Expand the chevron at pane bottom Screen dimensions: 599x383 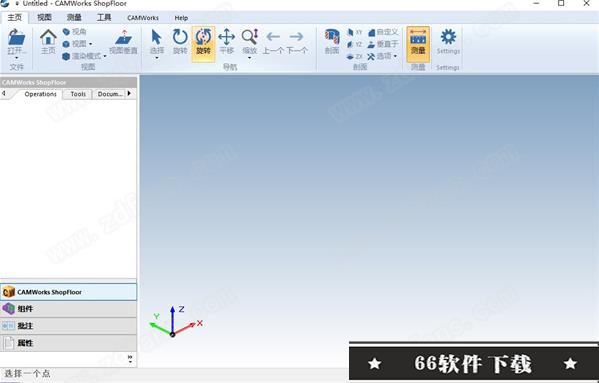tap(130, 359)
